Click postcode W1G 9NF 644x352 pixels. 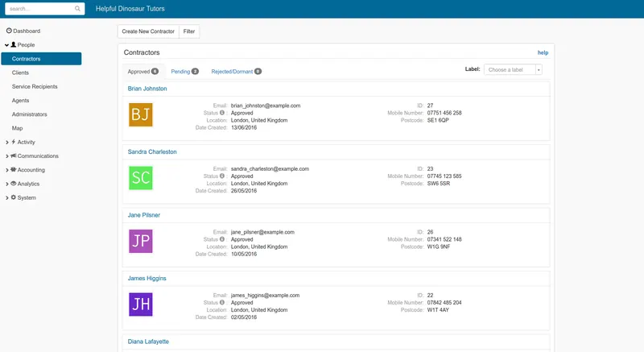pos(439,246)
